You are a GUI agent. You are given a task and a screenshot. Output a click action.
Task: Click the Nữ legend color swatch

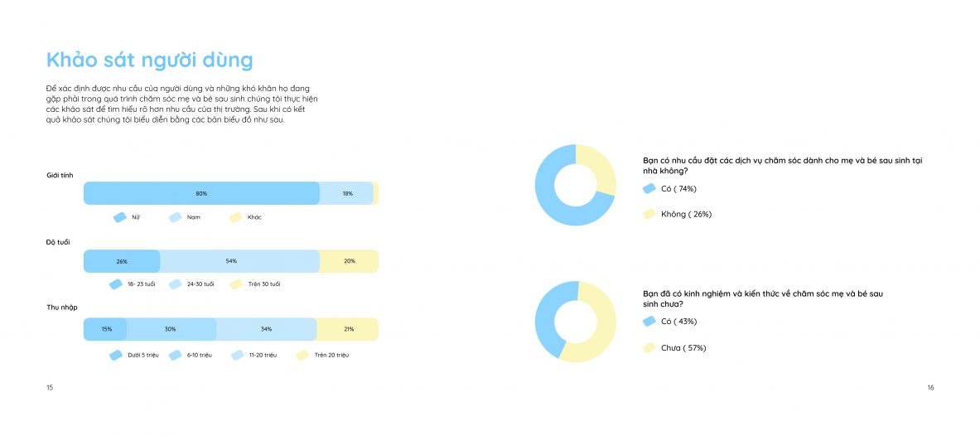click(119, 218)
